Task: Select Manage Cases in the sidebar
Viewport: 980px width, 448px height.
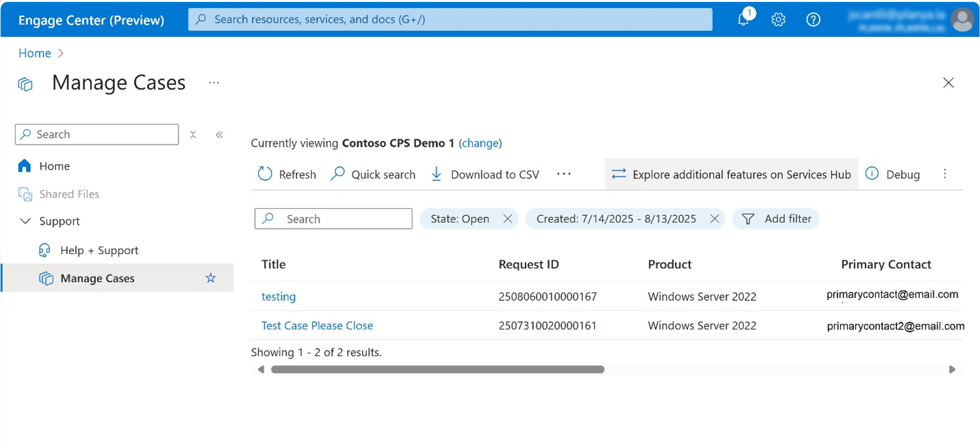Action: [98, 278]
